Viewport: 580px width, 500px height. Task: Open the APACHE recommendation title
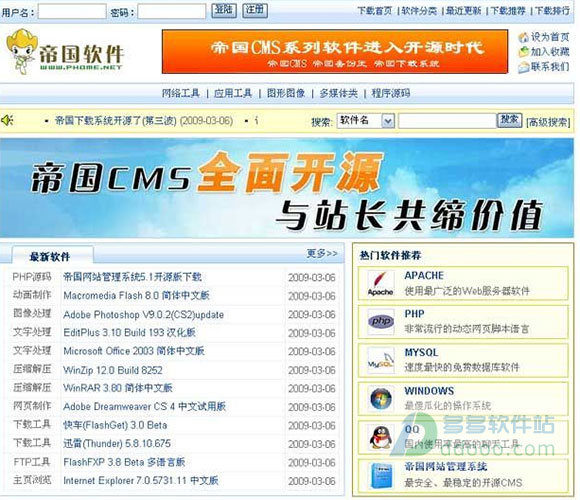(x=424, y=276)
